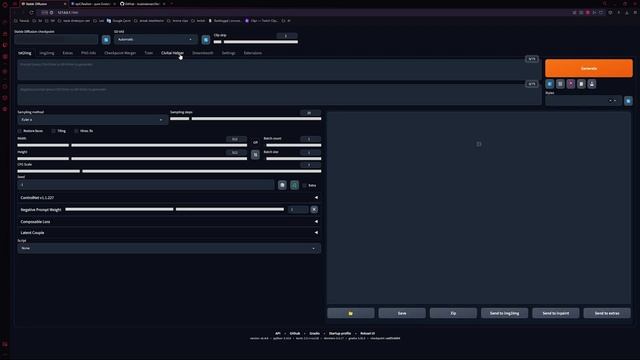640x360 pixels.
Task: Swap width and height values icon
Action: pyautogui.click(x=255, y=155)
